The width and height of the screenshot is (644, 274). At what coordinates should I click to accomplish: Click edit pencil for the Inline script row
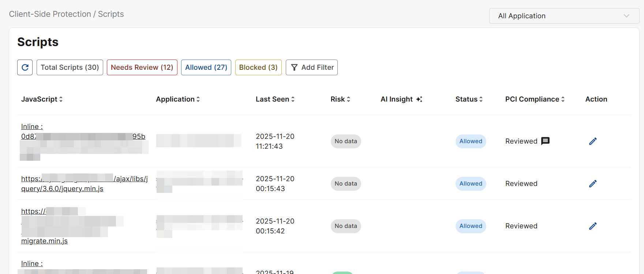click(593, 141)
